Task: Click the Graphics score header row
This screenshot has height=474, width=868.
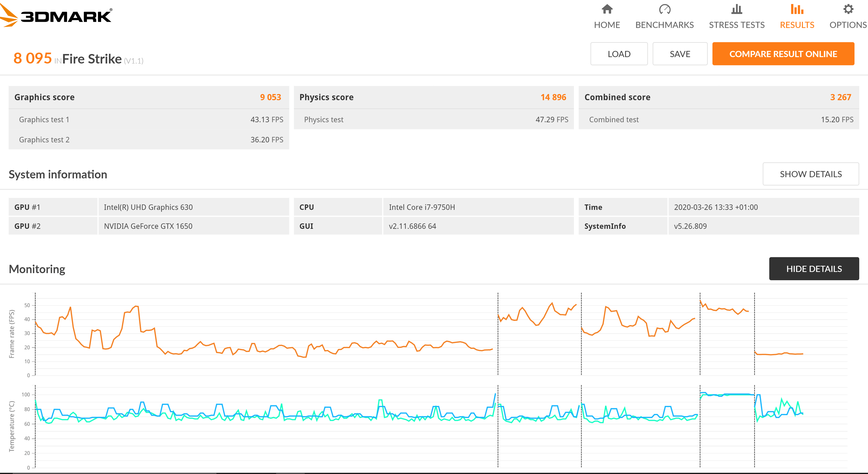Action: click(x=149, y=97)
